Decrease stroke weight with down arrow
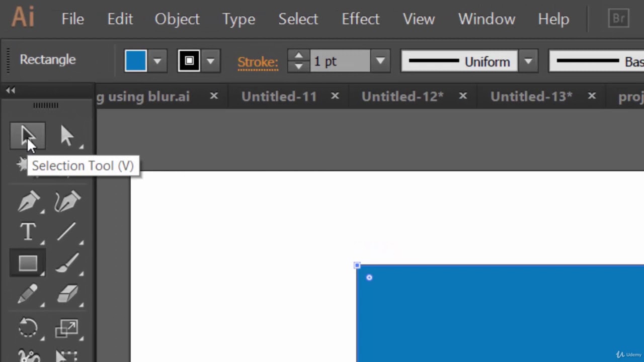This screenshot has height=362, width=644. (x=298, y=67)
